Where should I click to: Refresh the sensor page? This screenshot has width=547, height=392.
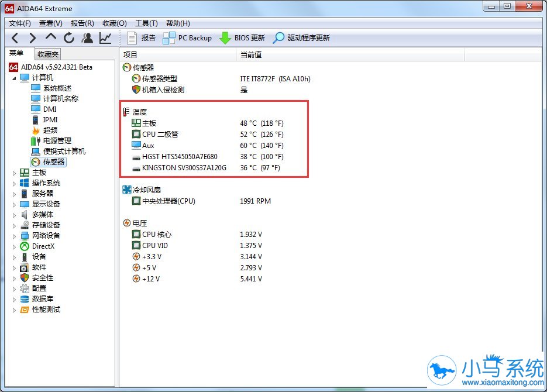68,37
